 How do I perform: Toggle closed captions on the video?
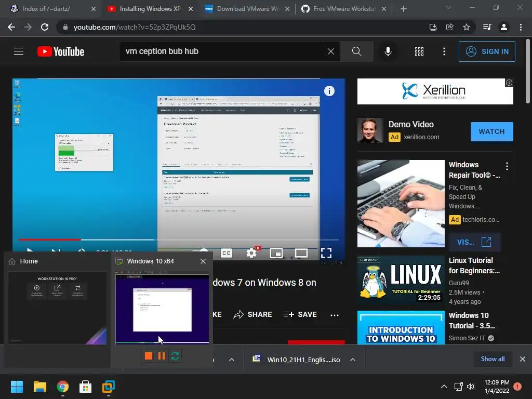(x=227, y=253)
